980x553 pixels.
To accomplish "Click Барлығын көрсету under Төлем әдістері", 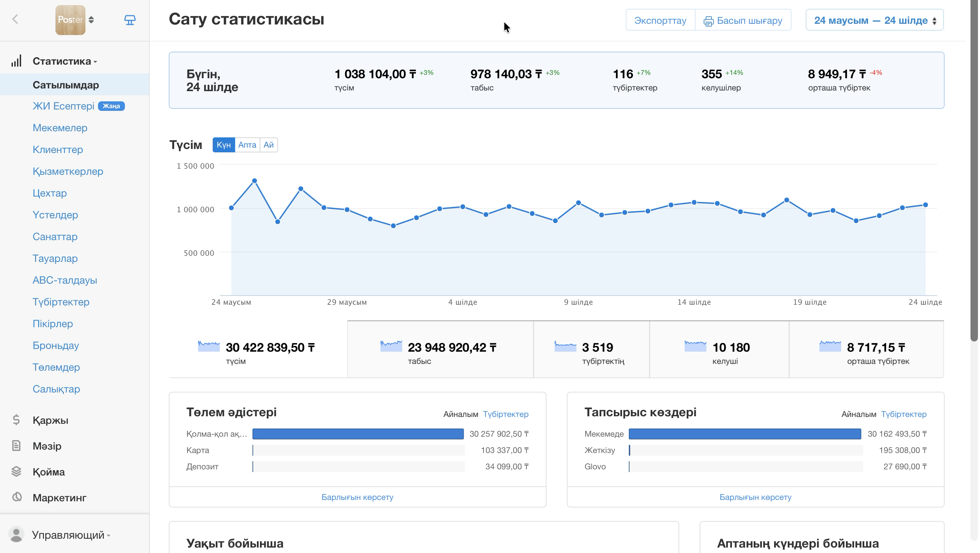I will pyautogui.click(x=357, y=497).
